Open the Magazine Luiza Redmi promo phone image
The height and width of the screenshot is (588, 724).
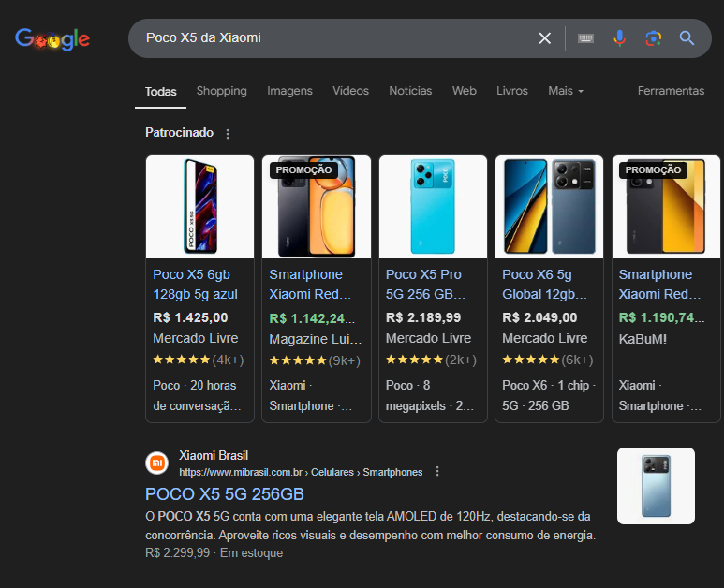point(317,207)
